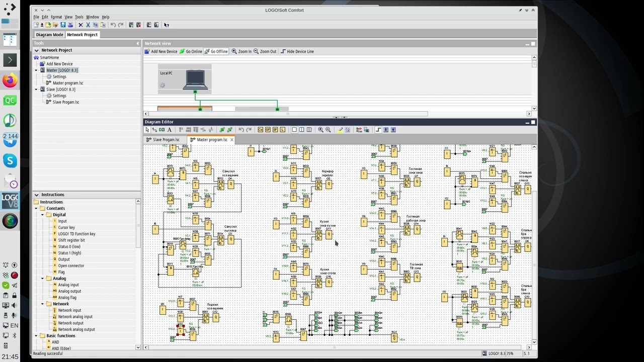Image resolution: width=644 pixels, height=362 pixels.
Task: Open the Special functions (SF) block group
Action: tap(275, 130)
